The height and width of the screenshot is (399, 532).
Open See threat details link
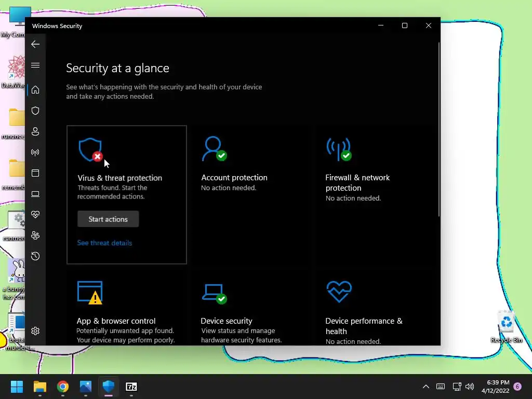(104, 243)
